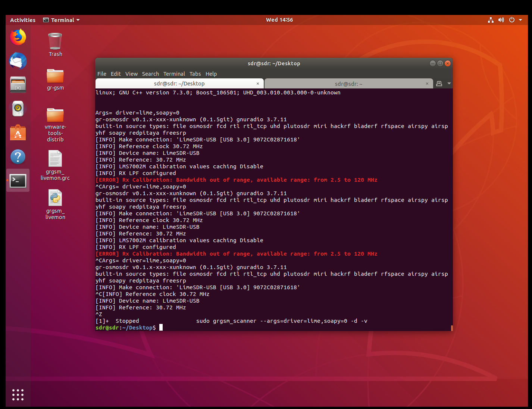Image resolution: width=532 pixels, height=409 pixels.
Task: Open the Files manager dock icon
Action: click(x=18, y=84)
